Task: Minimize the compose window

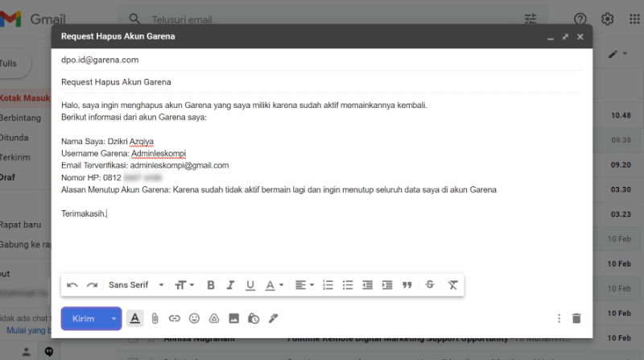Action: (x=551, y=37)
